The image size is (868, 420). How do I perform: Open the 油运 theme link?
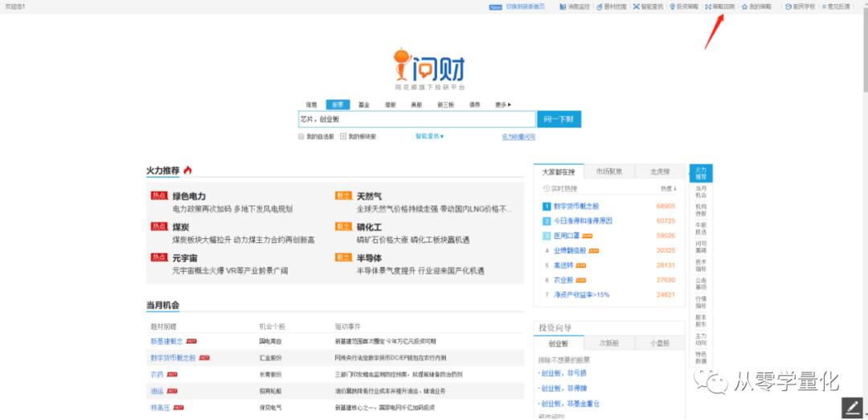pyautogui.click(x=158, y=391)
